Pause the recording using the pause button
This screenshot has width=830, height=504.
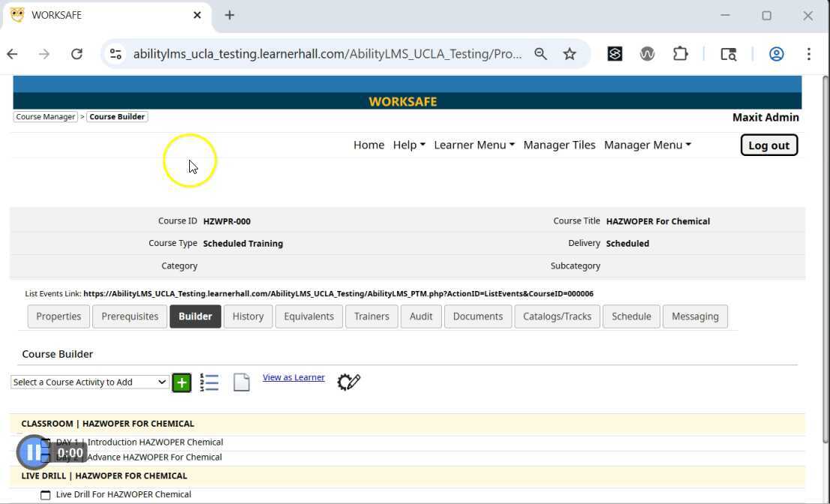coord(34,452)
